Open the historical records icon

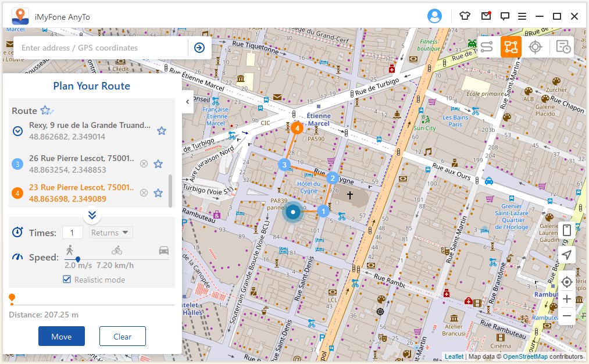pyautogui.click(x=562, y=47)
